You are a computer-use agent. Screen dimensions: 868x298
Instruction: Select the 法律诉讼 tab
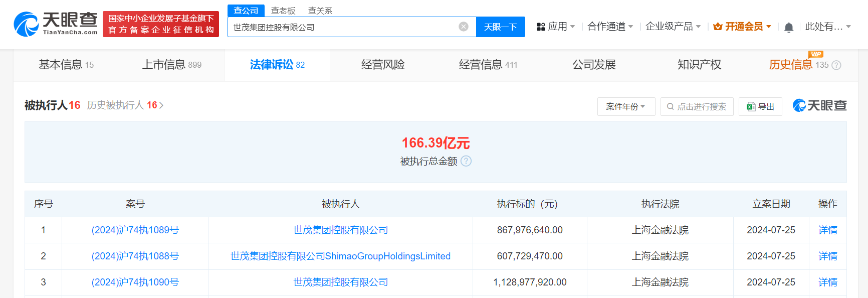[x=277, y=65]
